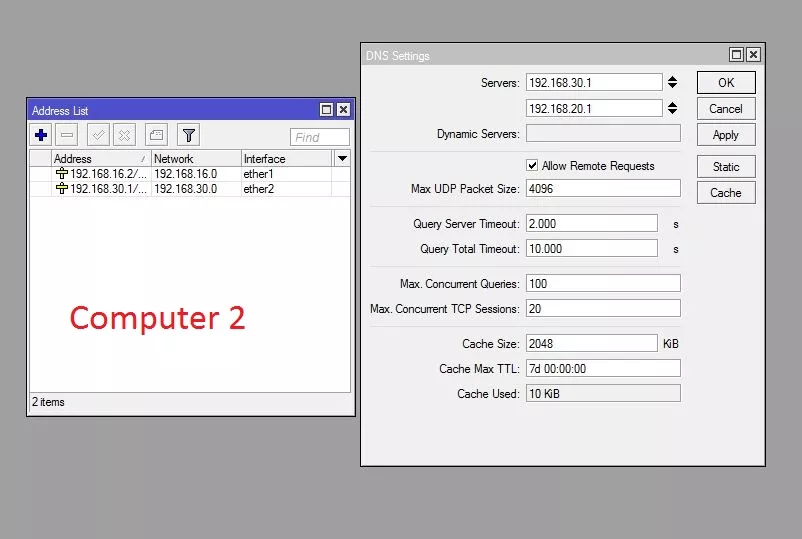Close the DNS Settings window

(753, 55)
